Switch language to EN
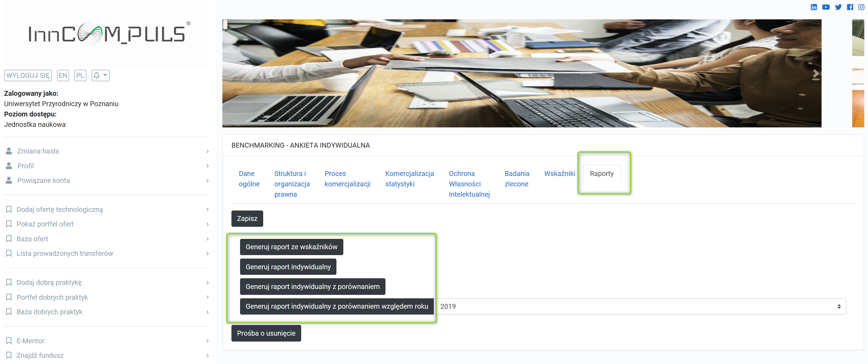Screen dimensions: 868x364 (63, 75)
